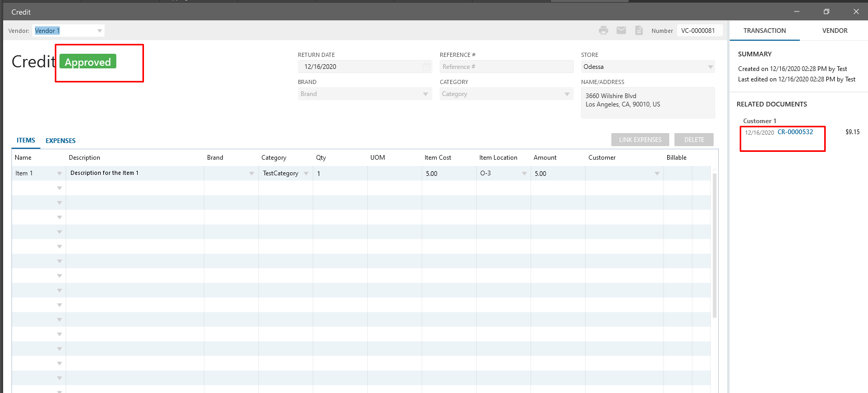Expand the Customer dropdown in Item 1 row
868x393 pixels.
click(x=657, y=173)
